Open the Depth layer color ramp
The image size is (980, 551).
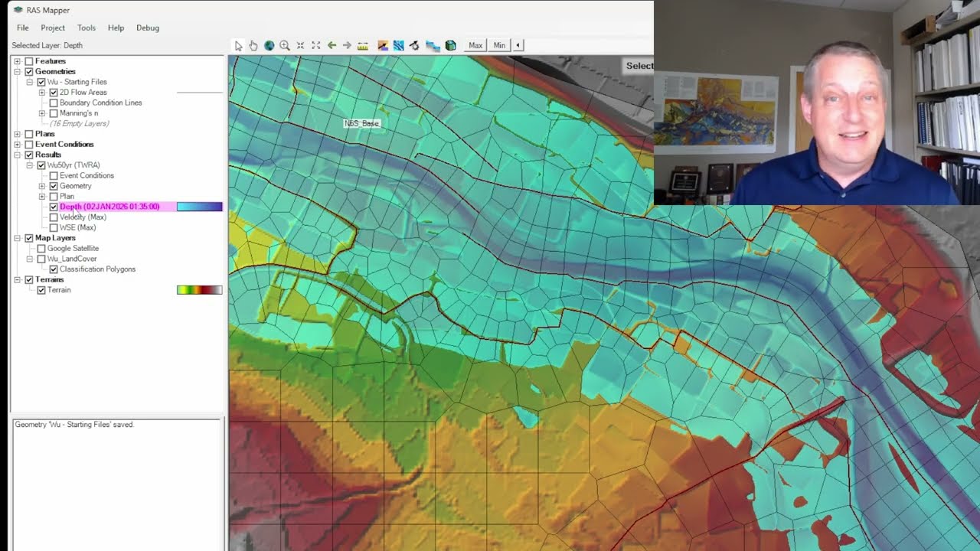pos(199,207)
